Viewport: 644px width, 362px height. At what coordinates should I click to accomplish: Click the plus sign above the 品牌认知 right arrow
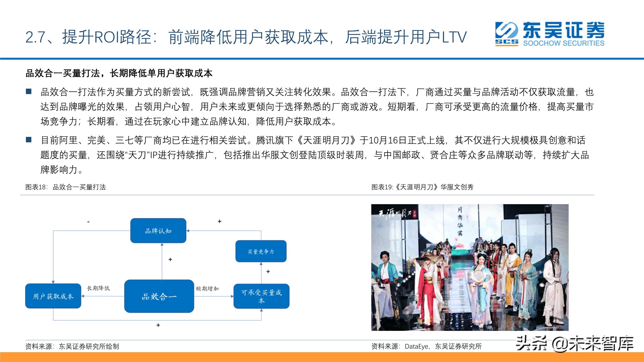220,221
